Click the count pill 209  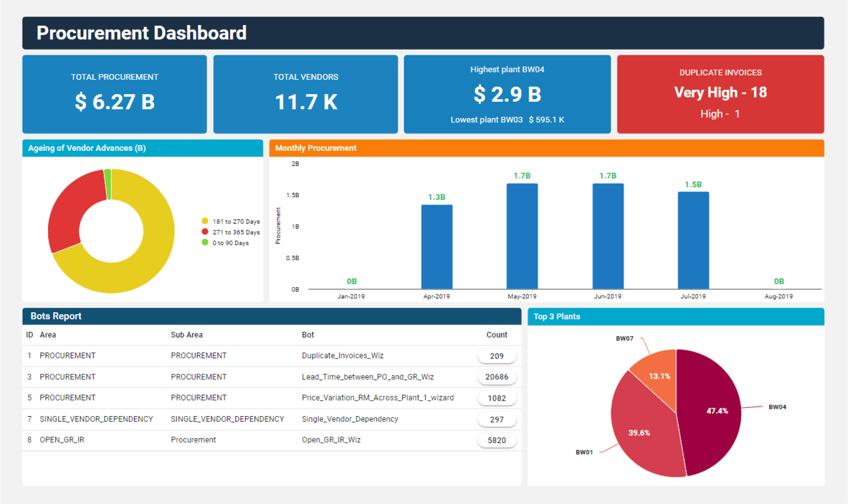point(497,356)
